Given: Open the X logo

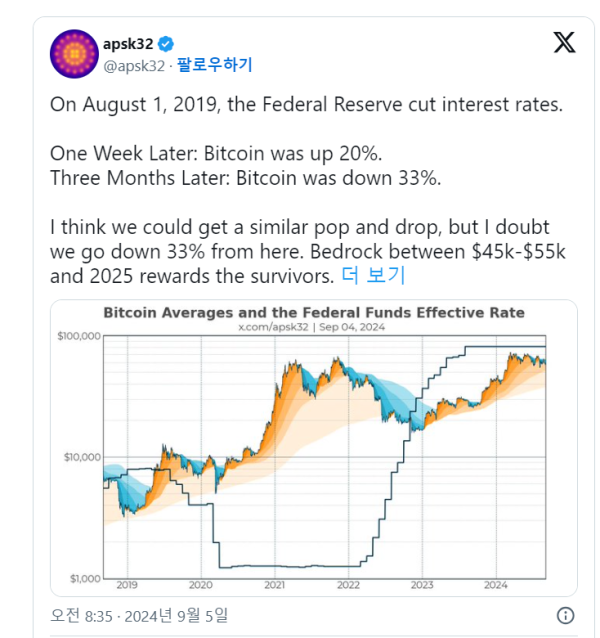Looking at the screenshot, I should pyautogui.click(x=564, y=43).
